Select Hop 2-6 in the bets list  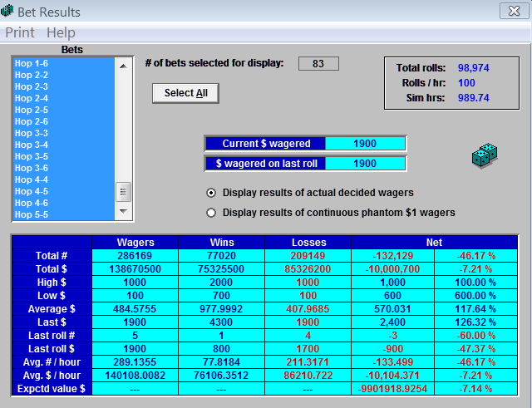tap(64, 121)
